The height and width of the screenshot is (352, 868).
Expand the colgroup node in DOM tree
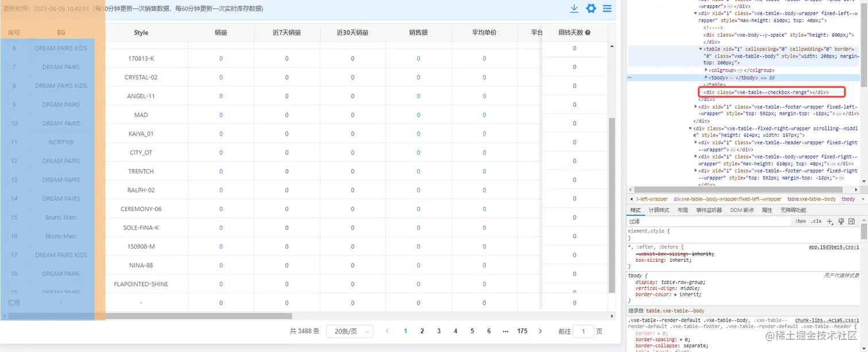click(x=706, y=70)
